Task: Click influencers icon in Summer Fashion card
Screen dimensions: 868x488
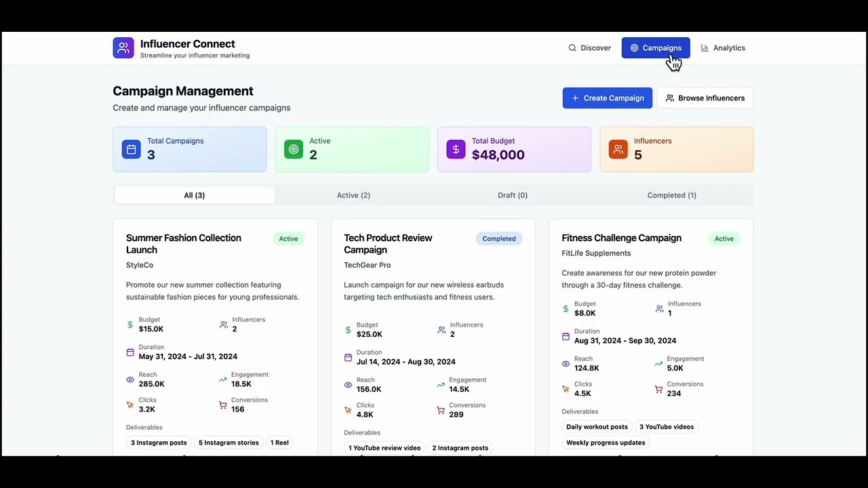Action: pyautogui.click(x=224, y=325)
